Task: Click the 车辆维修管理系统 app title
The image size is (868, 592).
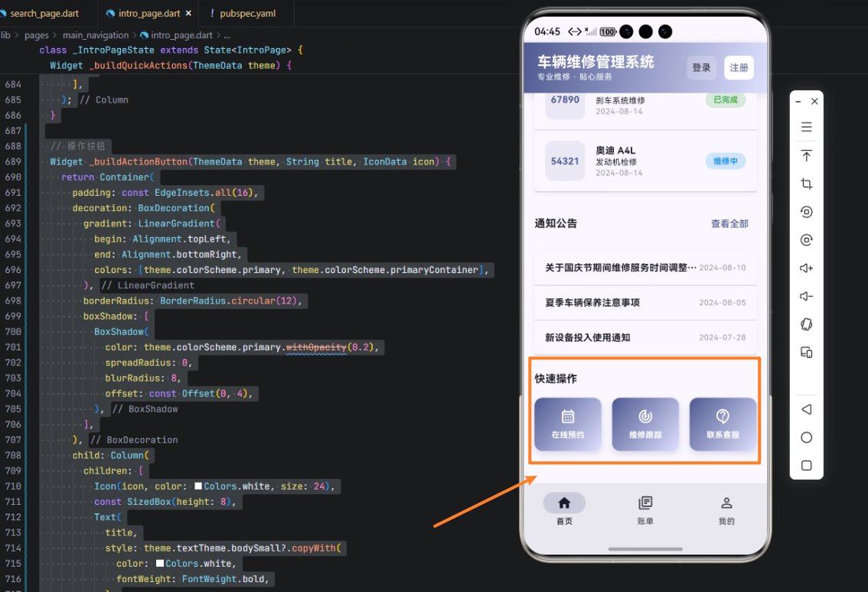Action: [x=596, y=61]
